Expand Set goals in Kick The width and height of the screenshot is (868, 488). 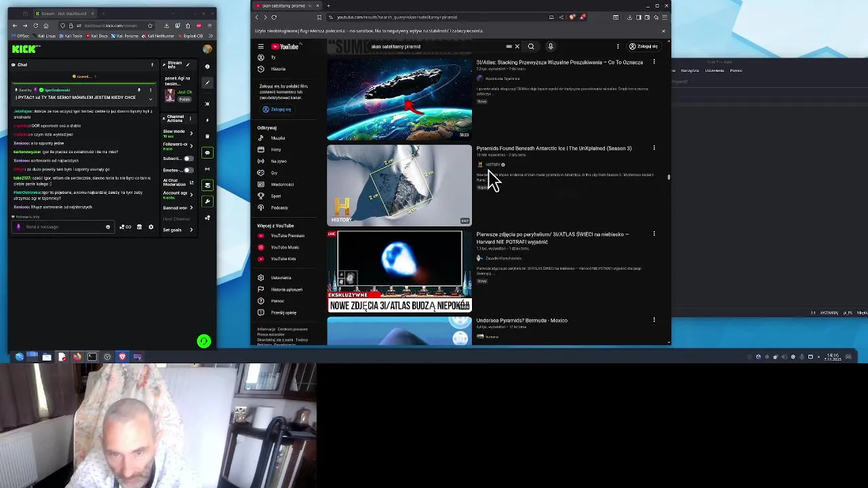[x=178, y=230]
